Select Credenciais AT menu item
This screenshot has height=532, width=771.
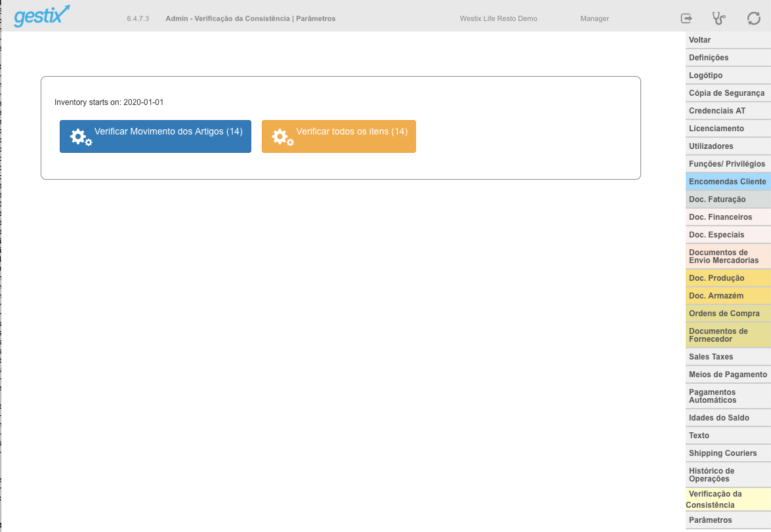tap(728, 111)
